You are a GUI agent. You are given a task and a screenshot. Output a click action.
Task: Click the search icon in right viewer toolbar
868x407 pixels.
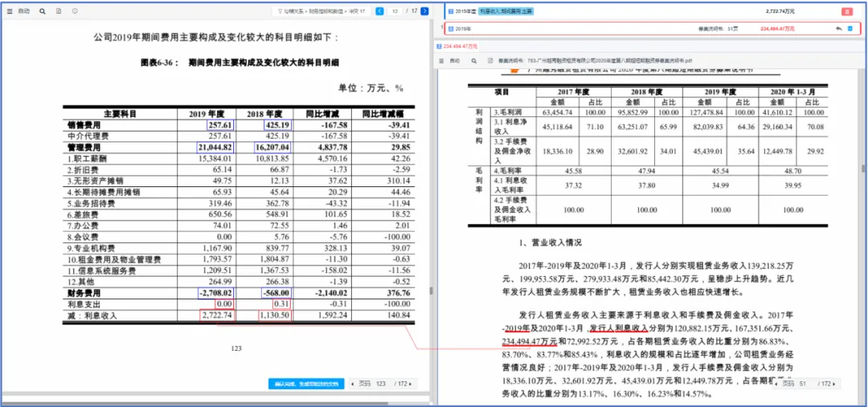[474, 60]
